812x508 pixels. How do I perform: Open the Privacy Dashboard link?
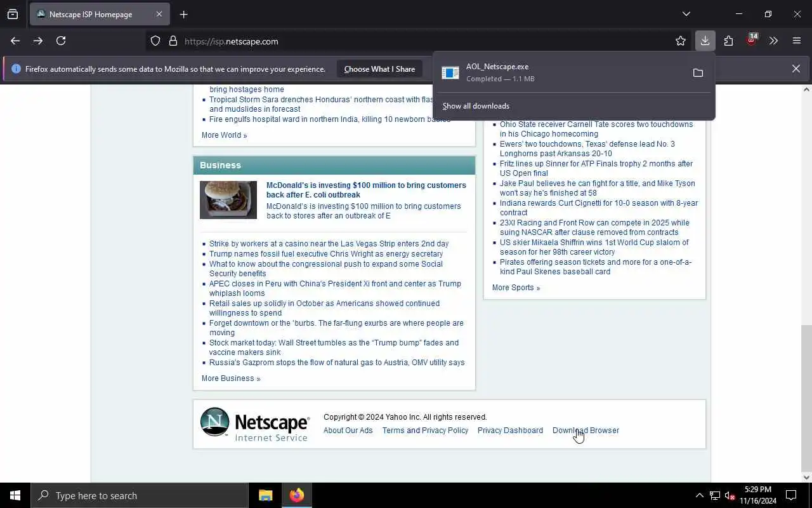[510, 431]
